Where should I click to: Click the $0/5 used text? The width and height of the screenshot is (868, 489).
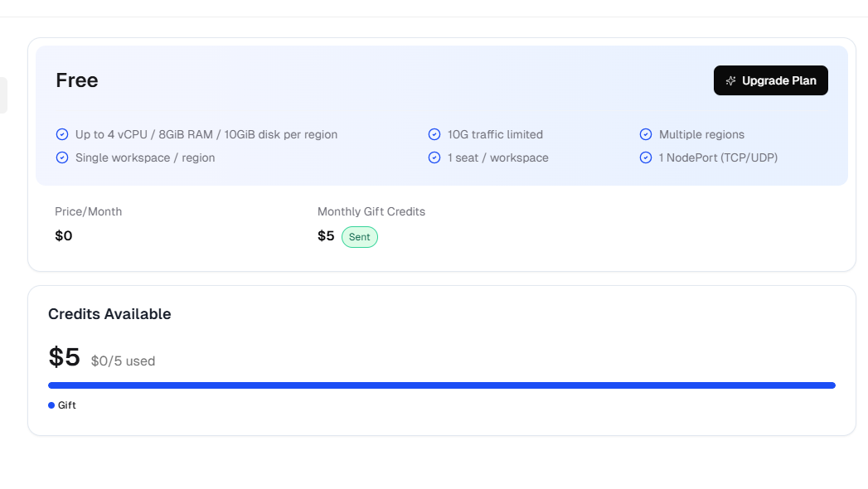tap(123, 361)
